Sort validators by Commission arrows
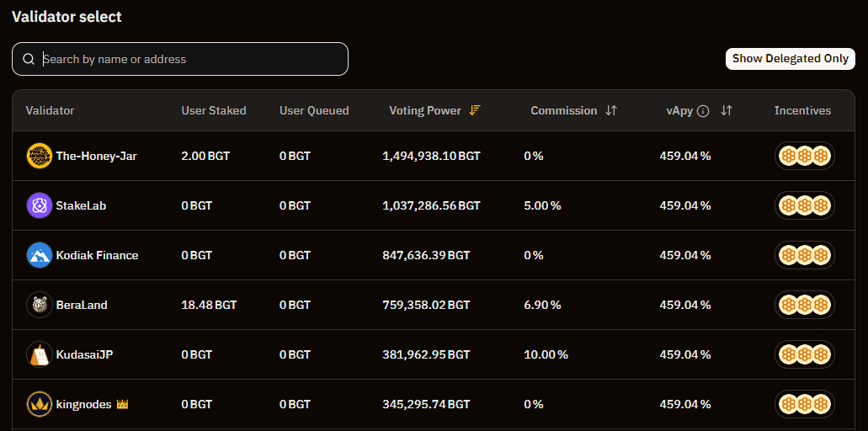The image size is (868, 431). (x=611, y=110)
